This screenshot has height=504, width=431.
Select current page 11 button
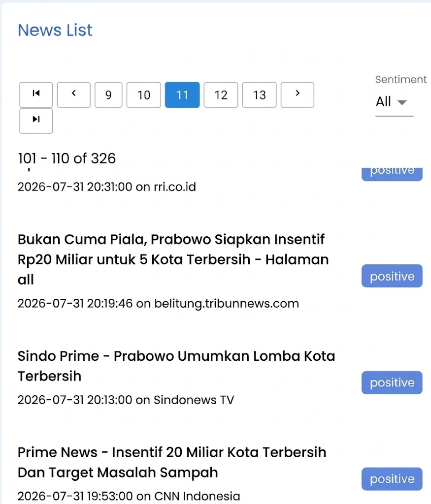(x=182, y=95)
